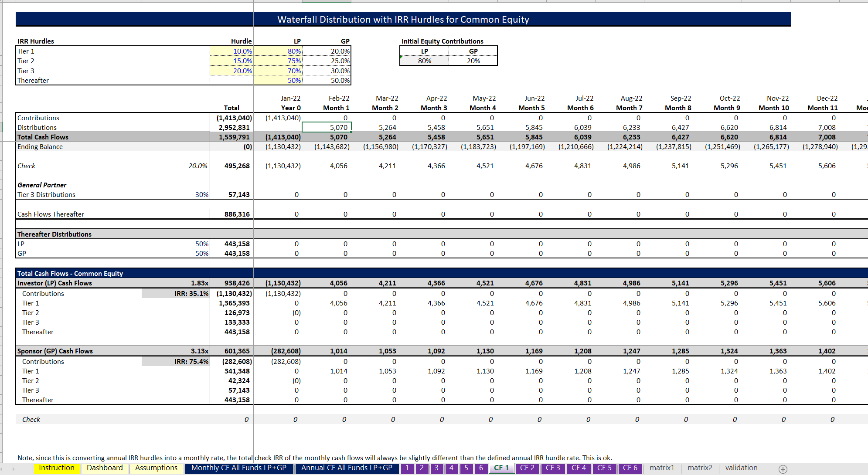The height and width of the screenshot is (475, 868).
Task: Select the CF 6 sheet tab
Action: tap(630, 468)
